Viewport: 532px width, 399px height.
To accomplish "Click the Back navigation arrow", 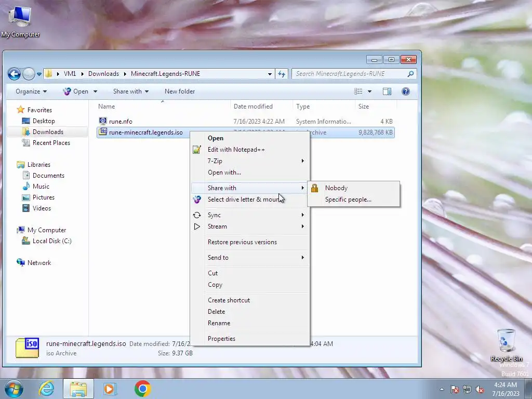I will point(14,74).
